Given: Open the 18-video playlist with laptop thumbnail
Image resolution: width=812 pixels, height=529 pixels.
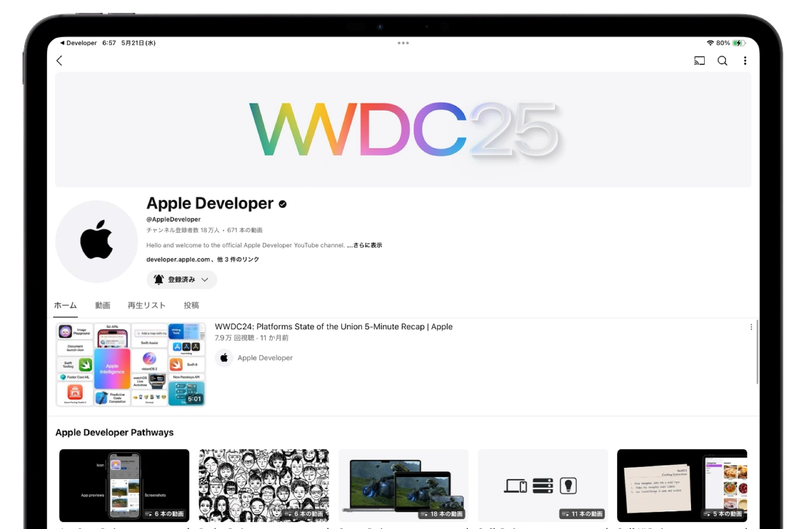Looking at the screenshot, I should (403, 485).
